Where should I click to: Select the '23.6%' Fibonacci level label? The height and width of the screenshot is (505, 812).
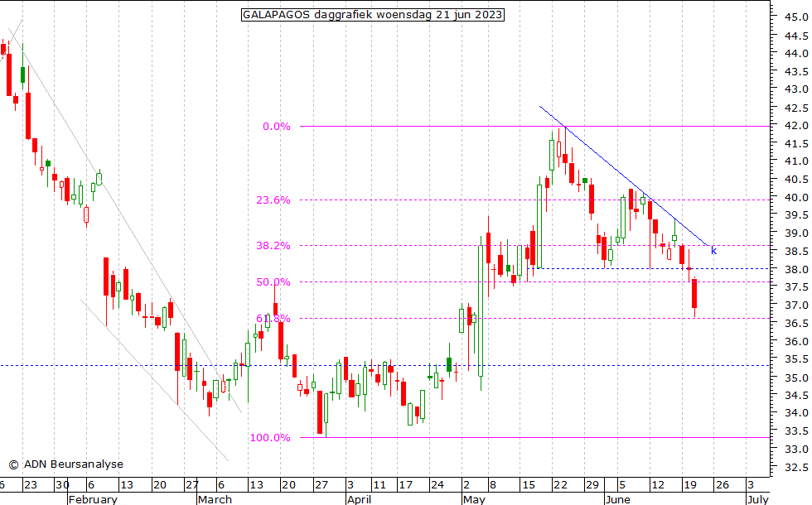[273, 200]
